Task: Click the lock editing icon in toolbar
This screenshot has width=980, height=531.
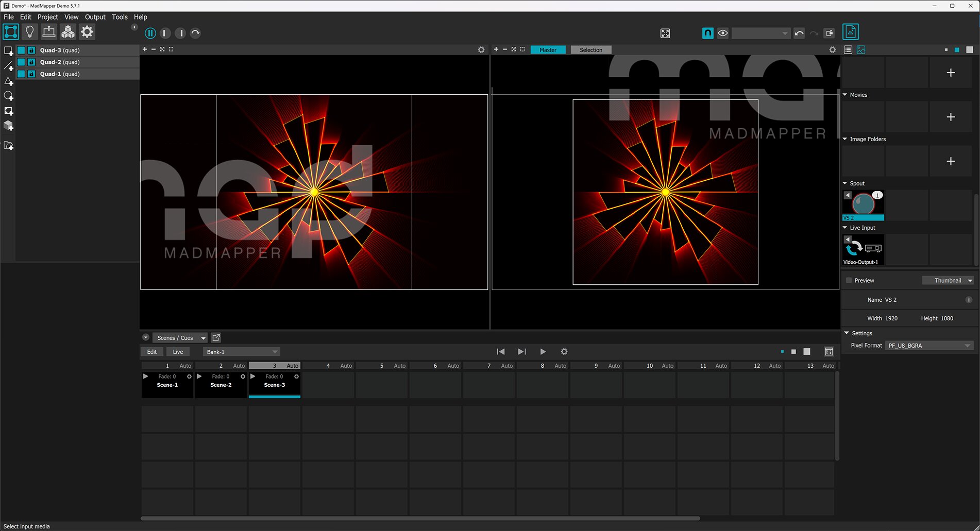Action: point(830,33)
